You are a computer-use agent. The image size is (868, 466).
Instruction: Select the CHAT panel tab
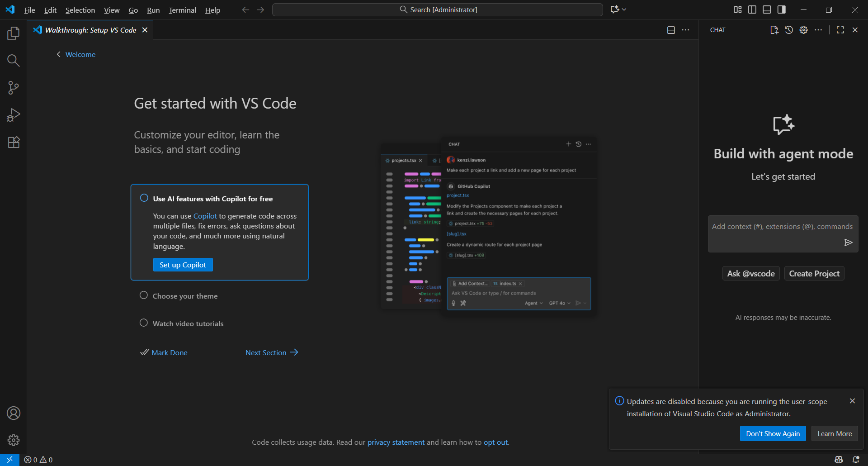717,30
